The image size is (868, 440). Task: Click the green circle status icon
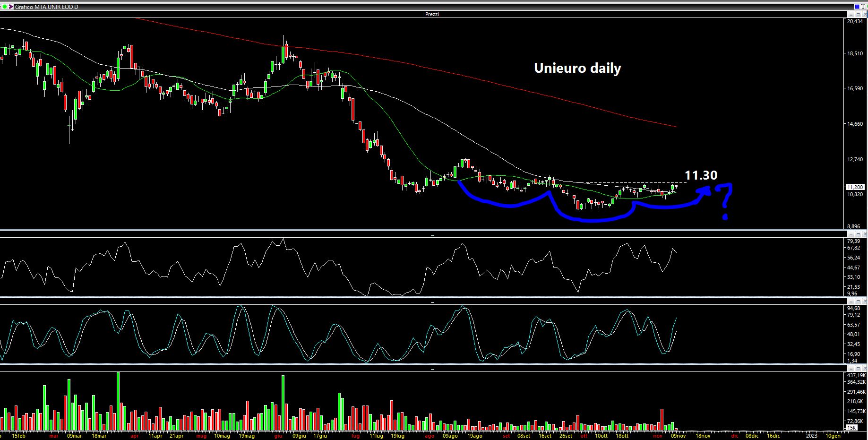pos(5,7)
